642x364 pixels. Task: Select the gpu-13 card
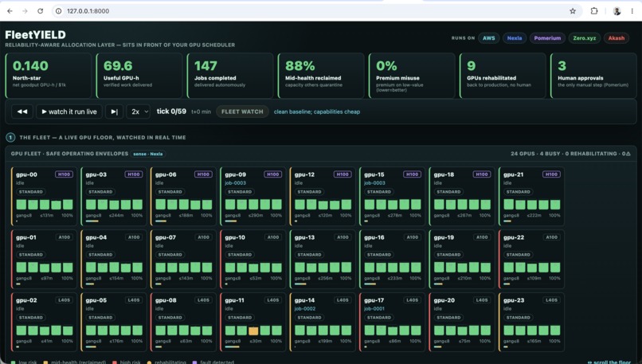coord(323,259)
